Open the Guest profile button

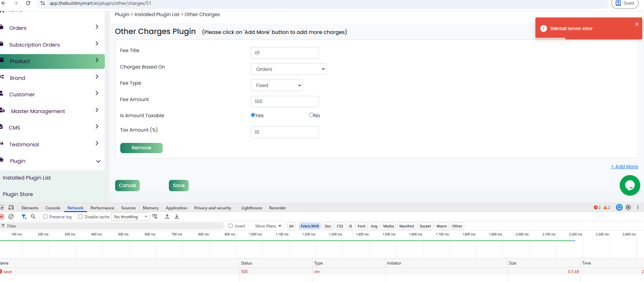625,3
